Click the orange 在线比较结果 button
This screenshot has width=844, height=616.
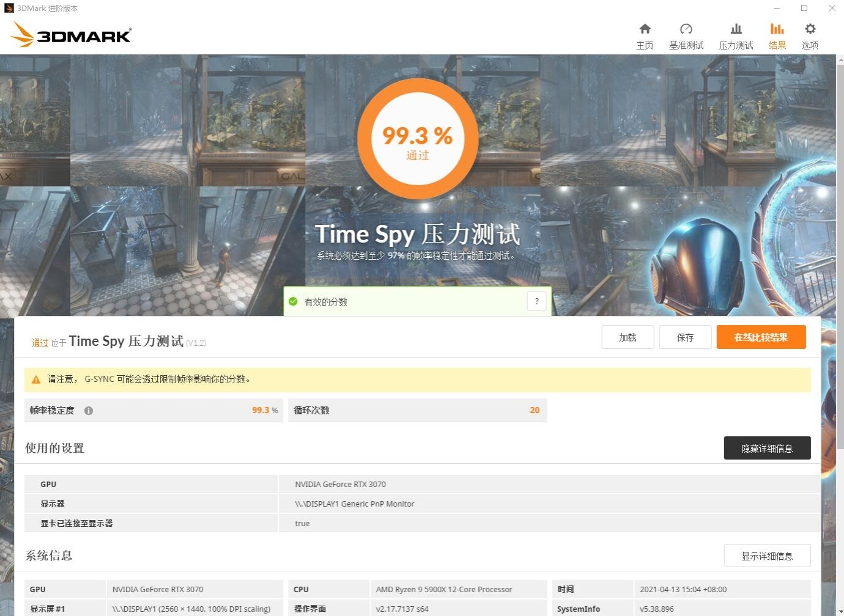pos(761,337)
